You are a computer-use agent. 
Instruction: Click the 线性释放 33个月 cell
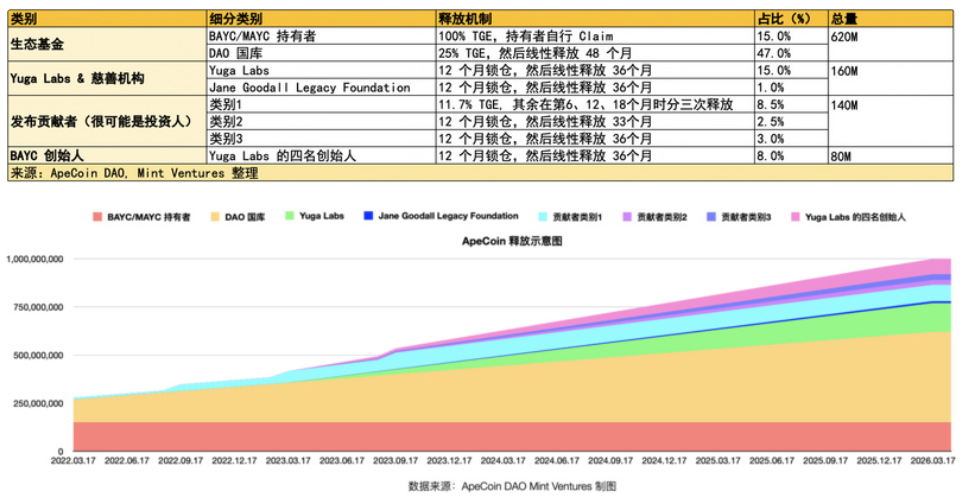pos(595,122)
